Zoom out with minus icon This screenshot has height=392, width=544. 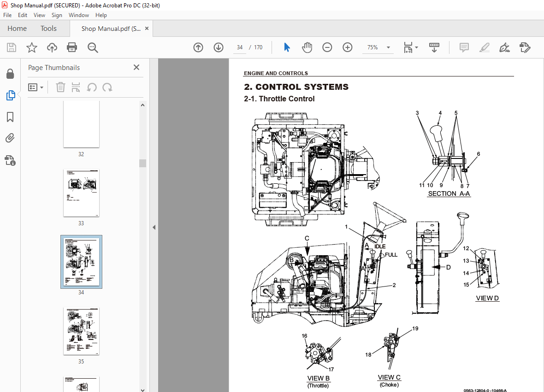tap(327, 47)
